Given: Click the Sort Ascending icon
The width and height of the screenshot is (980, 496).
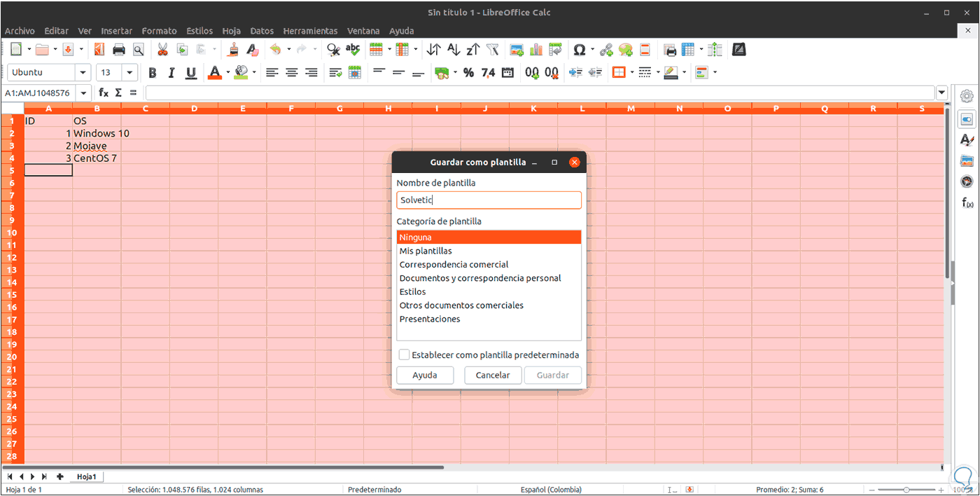Looking at the screenshot, I should tap(454, 50).
